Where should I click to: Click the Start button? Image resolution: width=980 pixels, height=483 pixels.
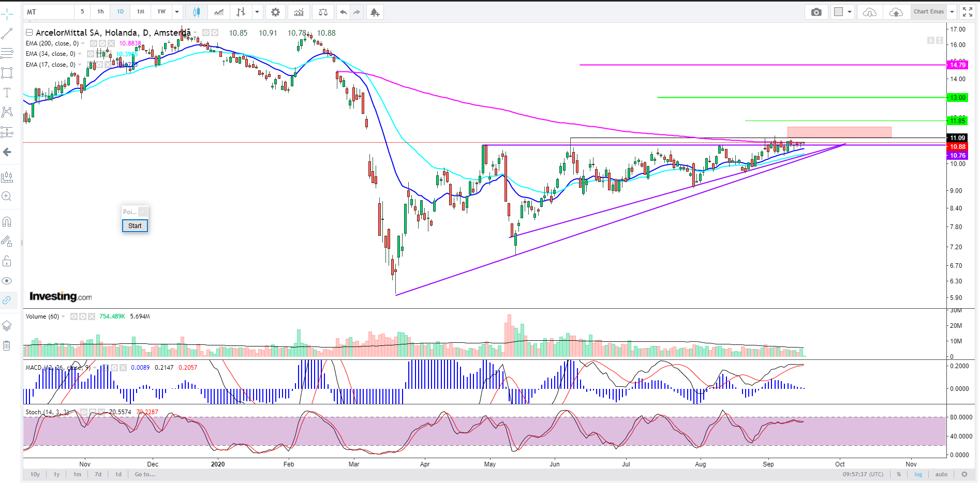[x=135, y=226]
